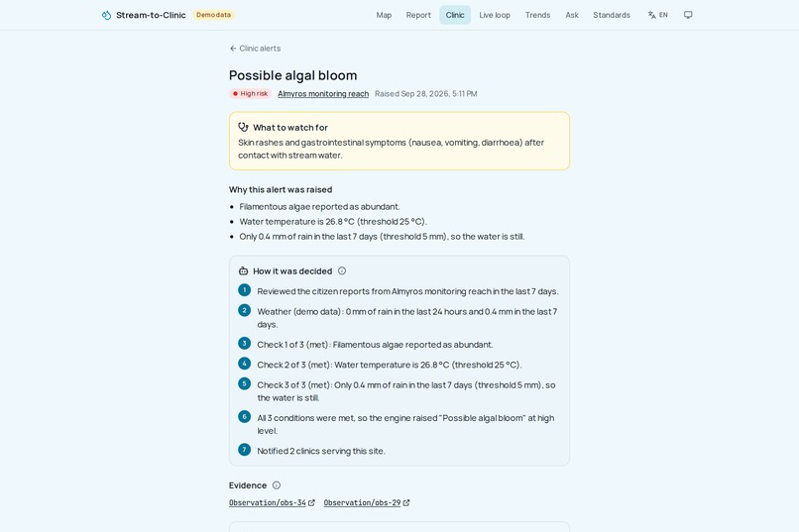The width and height of the screenshot is (799, 532).
Task: Open the Standards page
Action: pyautogui.click(x=612, y=15)
